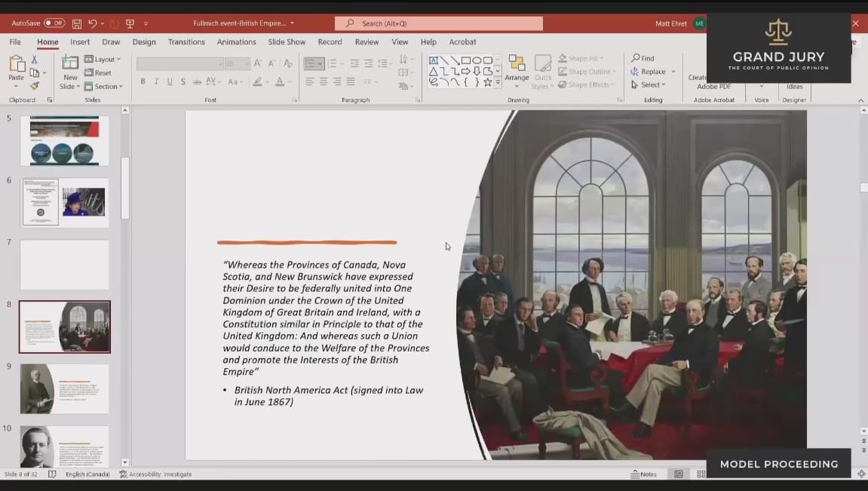Screen dimensions: 868x491
Task: Toggle Italic text formatting
Action: tap(155, 81)
